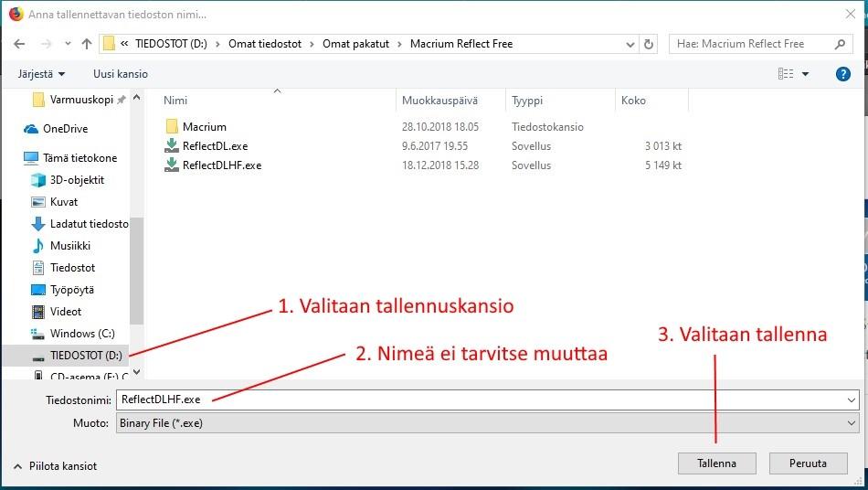
Task: Click the search magnifier icon
Action: tap(840, 44)
